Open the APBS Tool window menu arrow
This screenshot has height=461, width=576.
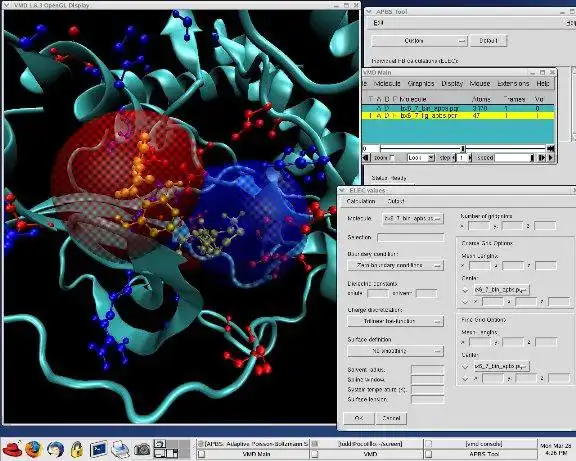pos(369,12)
